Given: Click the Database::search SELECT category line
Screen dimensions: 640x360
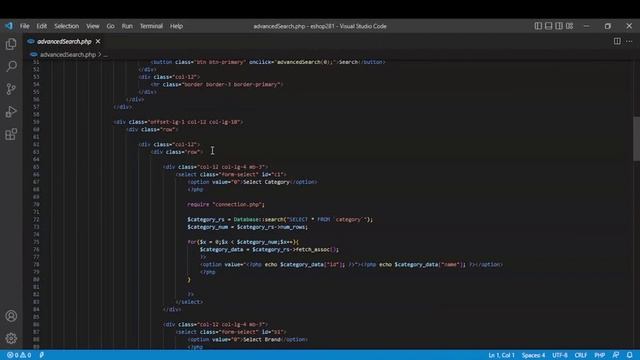Looking at the screenshot, I should (280, 220).
